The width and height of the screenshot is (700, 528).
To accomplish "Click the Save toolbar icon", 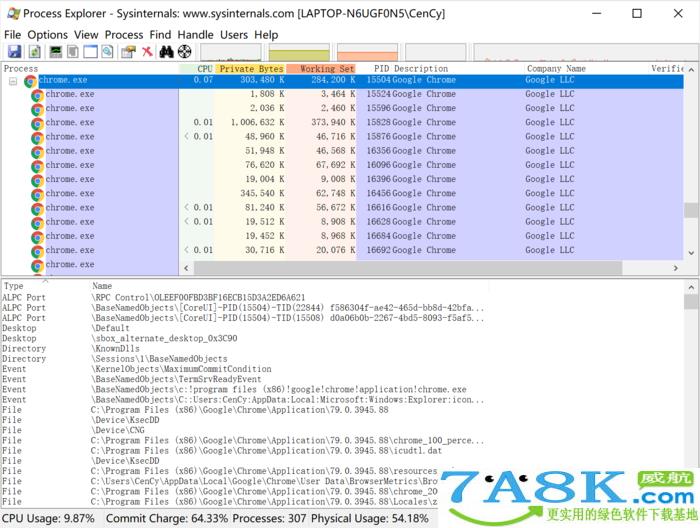I will (14, 52).
